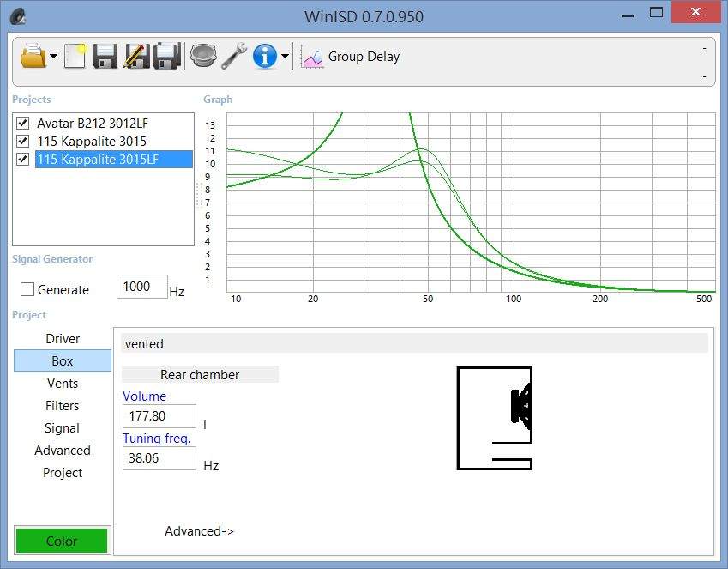Click the dotted splitter grip beside the graph
Screen dimensions: 728x569
click(x=200, y=194)
